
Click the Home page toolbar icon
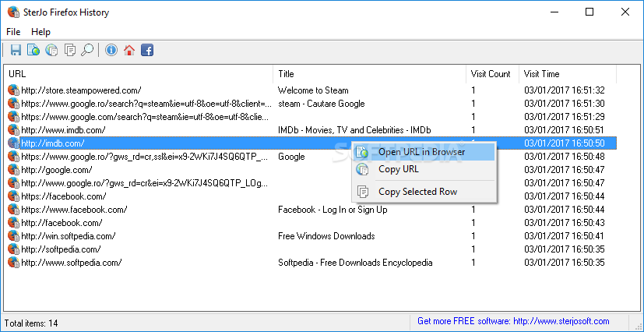point(129,50)
